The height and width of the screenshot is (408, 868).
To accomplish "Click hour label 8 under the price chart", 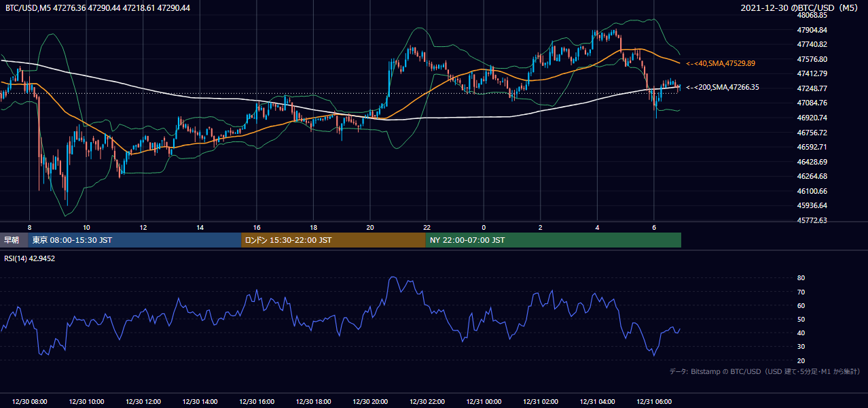I will point(30,227).
